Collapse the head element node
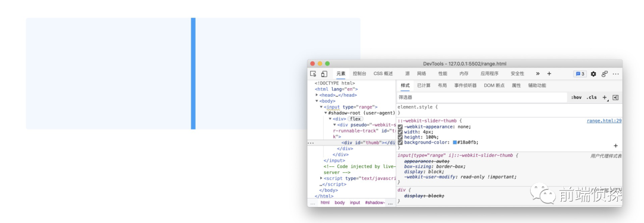The height and width of the screenshot is (223, 644). pos(317,95)
